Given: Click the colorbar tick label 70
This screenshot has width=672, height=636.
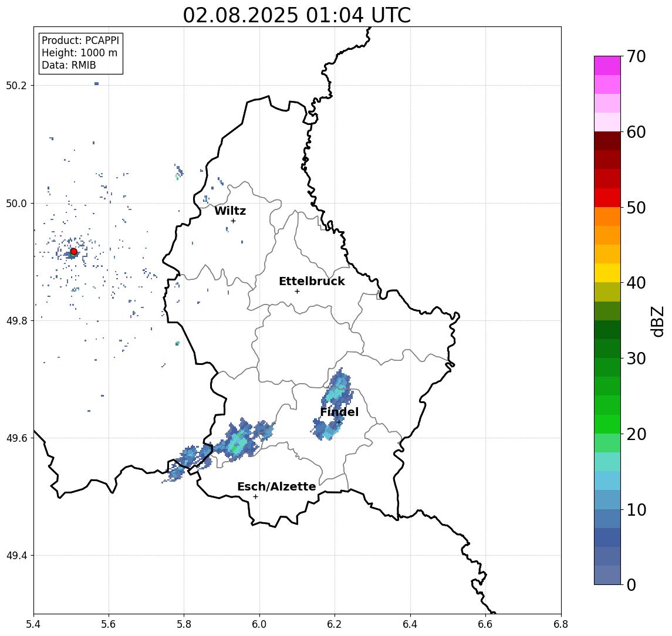Looking at the screenshot, I should tap(636, 56).
